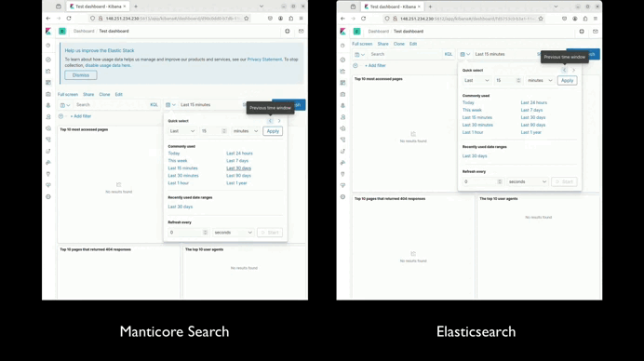644x361 pixels.
Task: Open the minutes unit dropdown in Manticore
Action: click(246, 131)
